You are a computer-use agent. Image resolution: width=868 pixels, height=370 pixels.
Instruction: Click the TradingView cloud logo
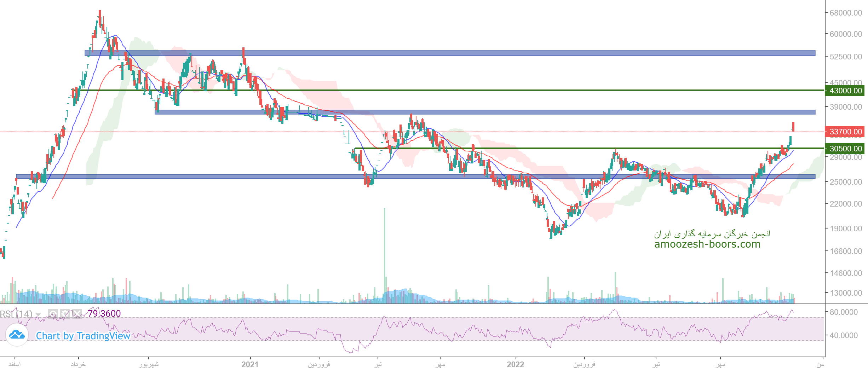coord(17,335)
